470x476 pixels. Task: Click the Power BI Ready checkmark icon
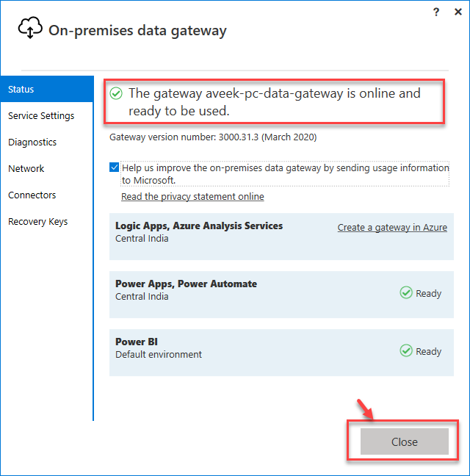click(406, 351)
